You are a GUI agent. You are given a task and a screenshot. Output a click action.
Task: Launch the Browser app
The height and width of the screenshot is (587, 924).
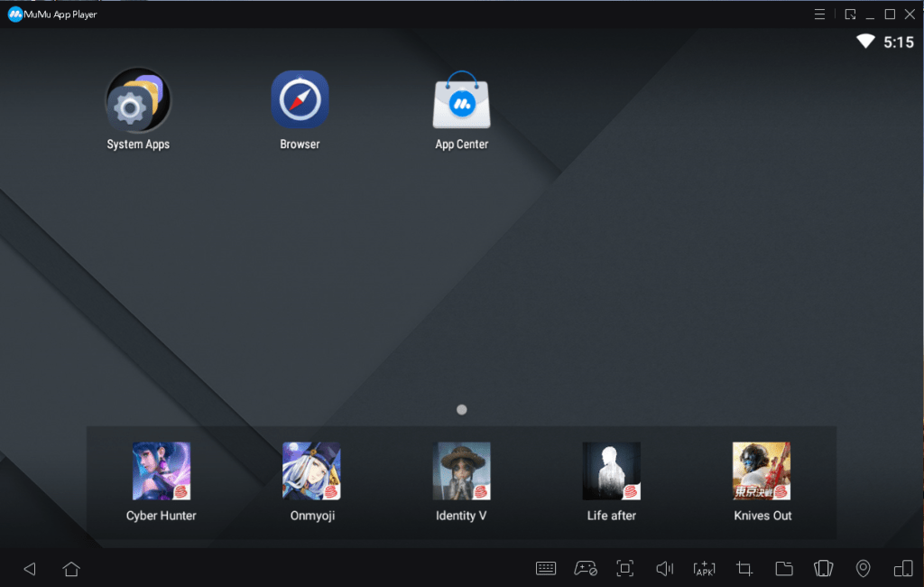coord(300,99)
